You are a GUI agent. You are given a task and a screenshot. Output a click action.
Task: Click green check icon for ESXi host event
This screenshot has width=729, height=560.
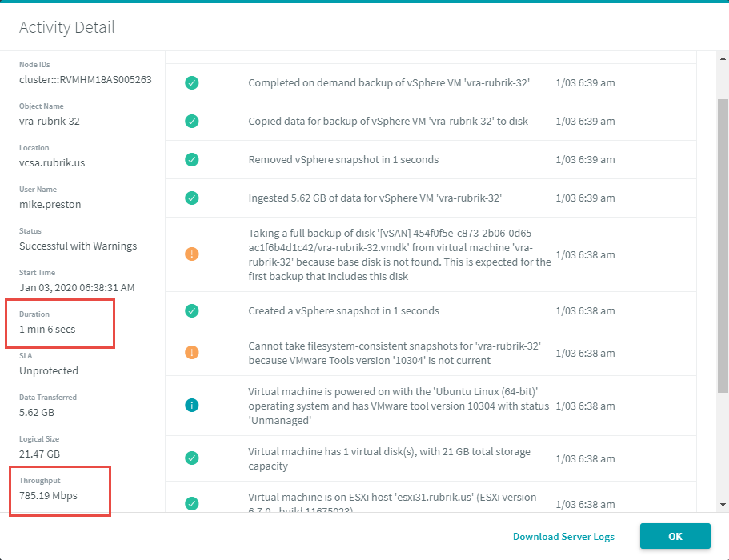(191, 503)
